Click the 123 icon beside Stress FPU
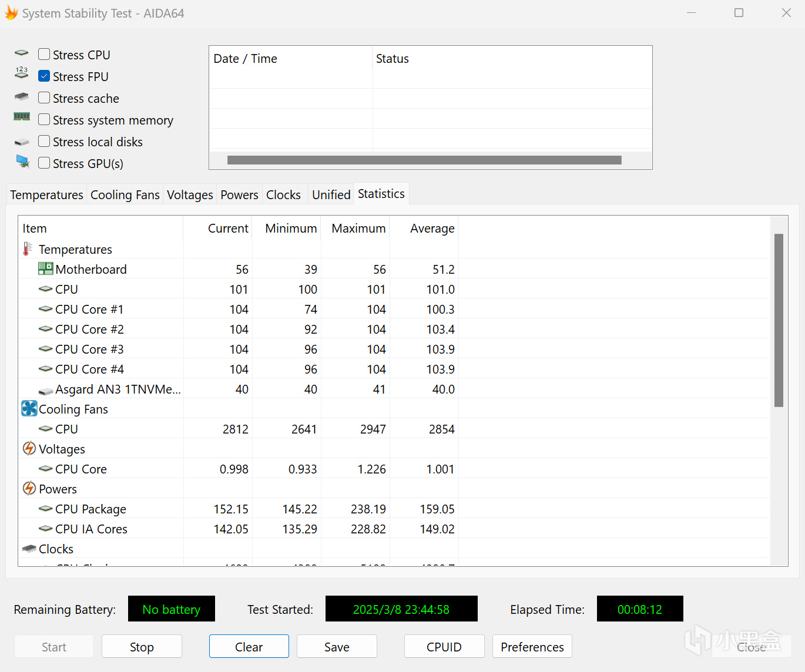This screenshot has height=672, width=805. tap(22, 73)
